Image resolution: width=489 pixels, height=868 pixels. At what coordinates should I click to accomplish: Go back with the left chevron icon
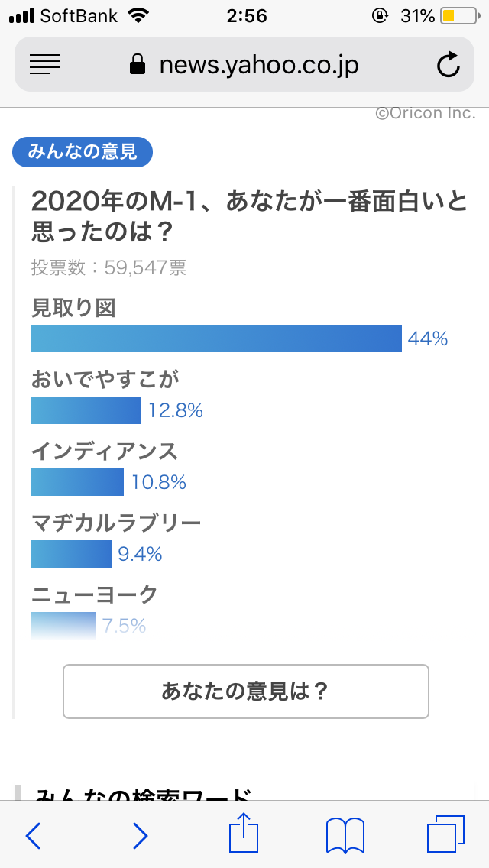click(33, 835)
